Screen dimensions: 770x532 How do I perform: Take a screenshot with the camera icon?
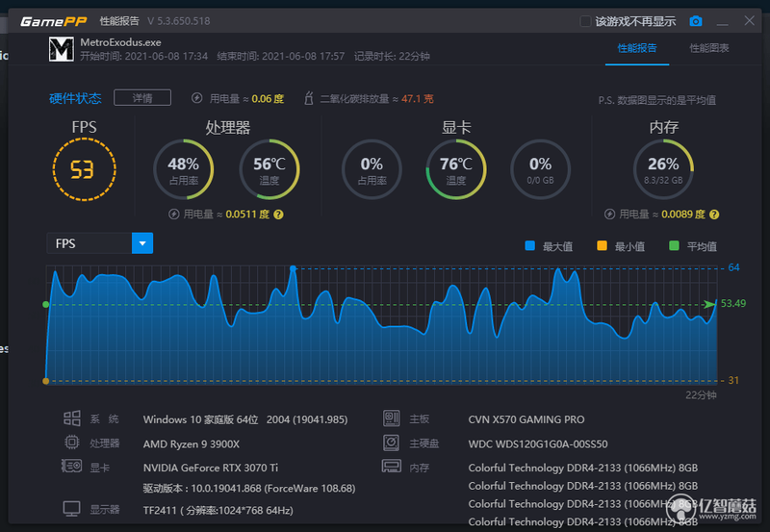695,21
